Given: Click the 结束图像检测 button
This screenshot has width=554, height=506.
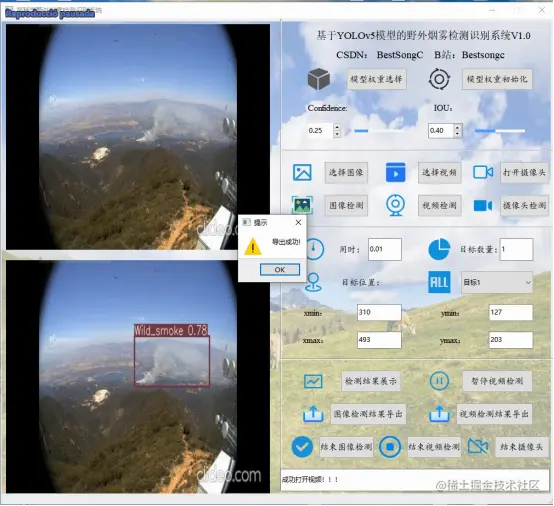Looking at the screenshot, I should (346, 447).
